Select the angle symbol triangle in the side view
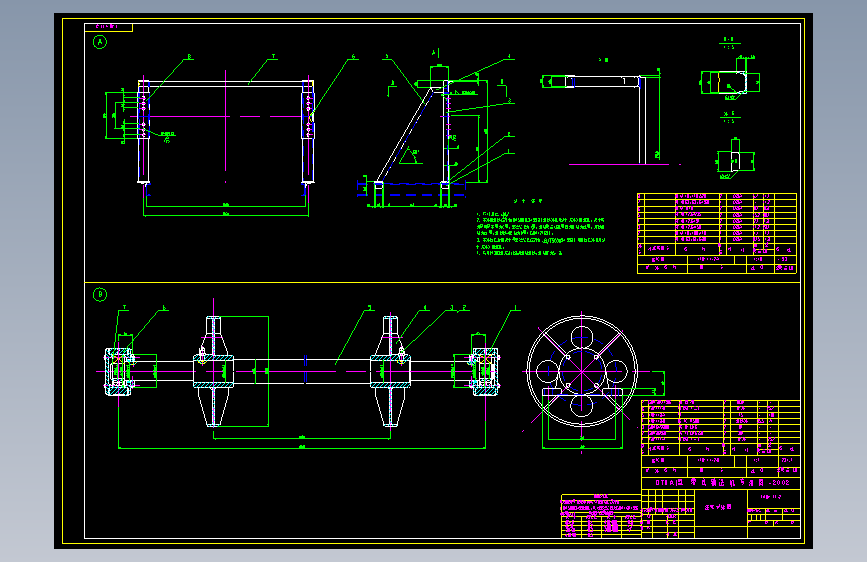867x562 pixels. 411,156
